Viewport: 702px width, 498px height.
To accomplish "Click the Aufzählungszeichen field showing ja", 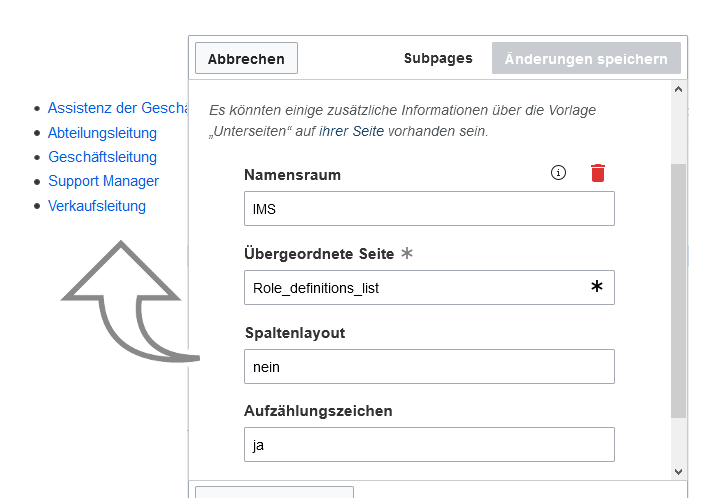I will 429,445.
